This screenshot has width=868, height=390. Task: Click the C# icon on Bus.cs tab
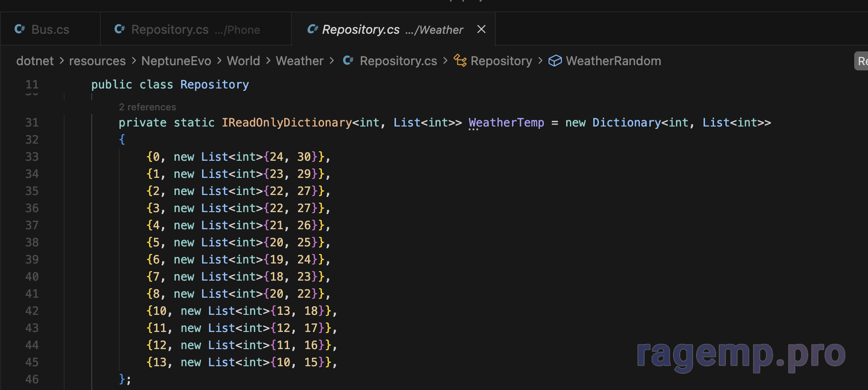pyautogui.click(x=19, y=29)
